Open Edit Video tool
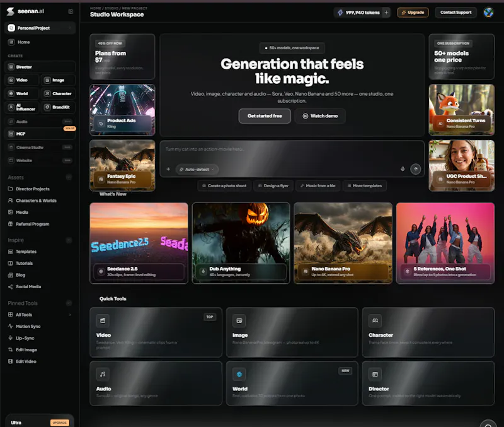Image resolution: width=504 pixels, height=427 pixels. point(22,361)
